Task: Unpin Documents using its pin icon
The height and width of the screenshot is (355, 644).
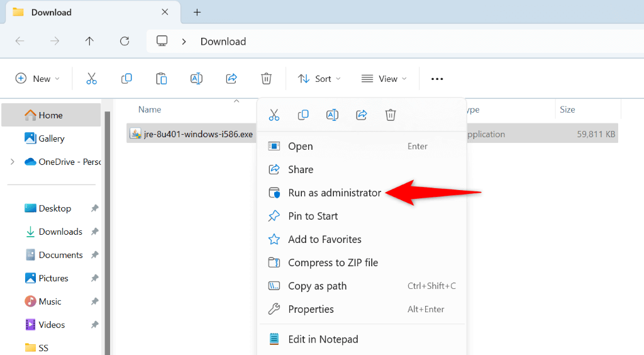Action: [x=94, y=255]
